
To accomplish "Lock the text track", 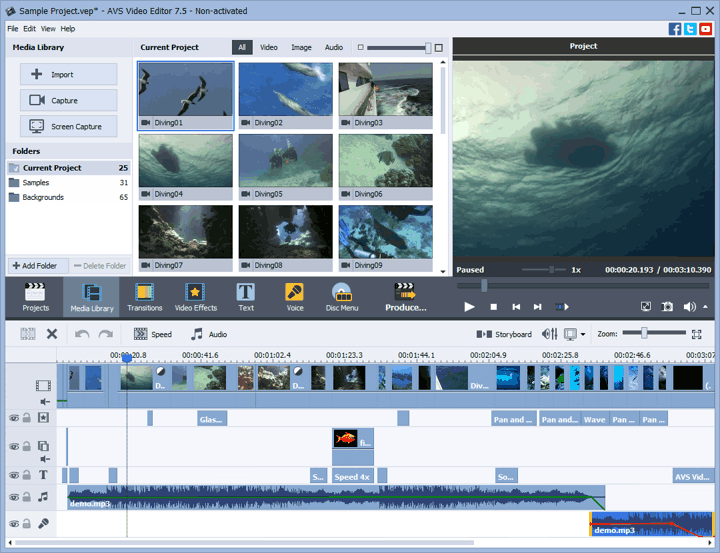I will pos(27,475).
